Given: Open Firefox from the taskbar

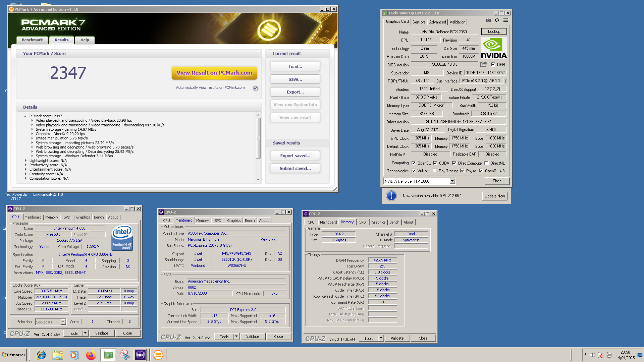Looking at the screenshot, I should tap(91, 355).
